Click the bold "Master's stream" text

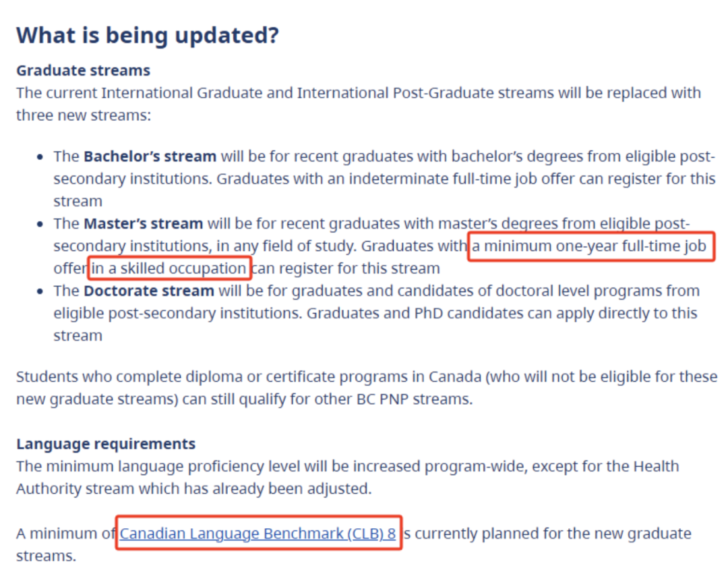click(x=143, y=223)
